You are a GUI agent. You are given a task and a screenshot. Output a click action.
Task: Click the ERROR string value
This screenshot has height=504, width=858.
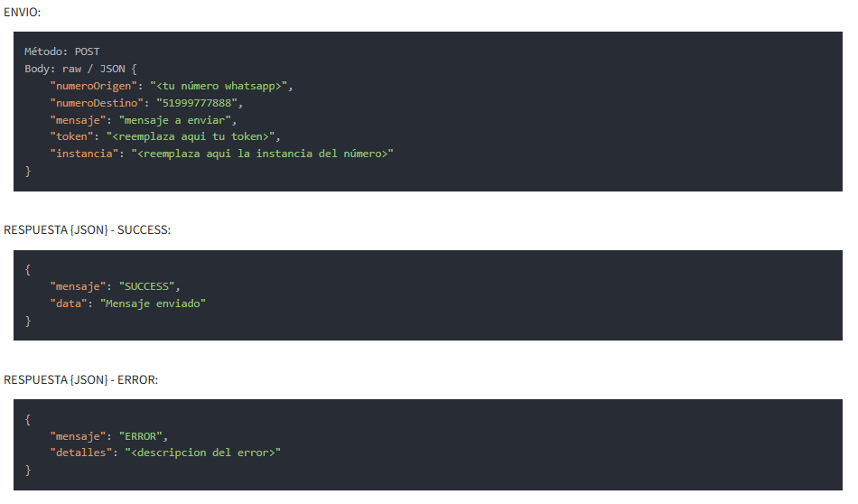coord(142,436)
